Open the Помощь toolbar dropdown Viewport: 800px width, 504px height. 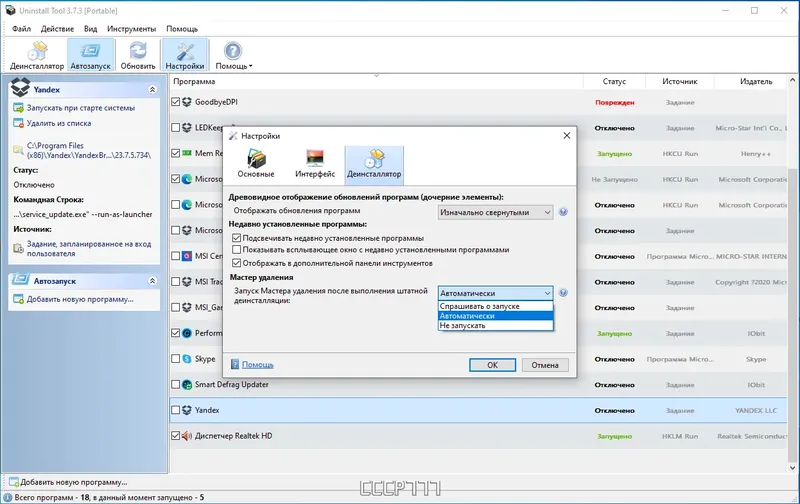pyautogui.click(x=233, y=55)
